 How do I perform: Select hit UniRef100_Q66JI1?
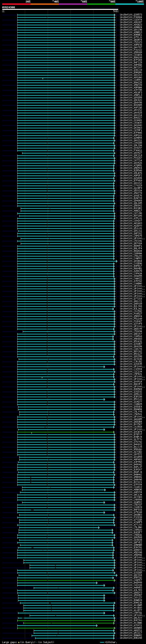click(131, 301)
